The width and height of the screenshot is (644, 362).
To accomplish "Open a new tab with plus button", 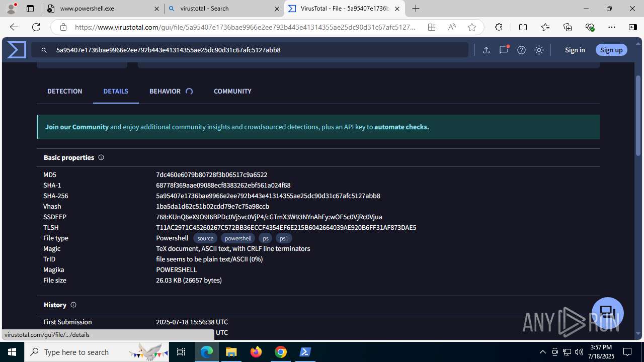I will click(416, 9).
